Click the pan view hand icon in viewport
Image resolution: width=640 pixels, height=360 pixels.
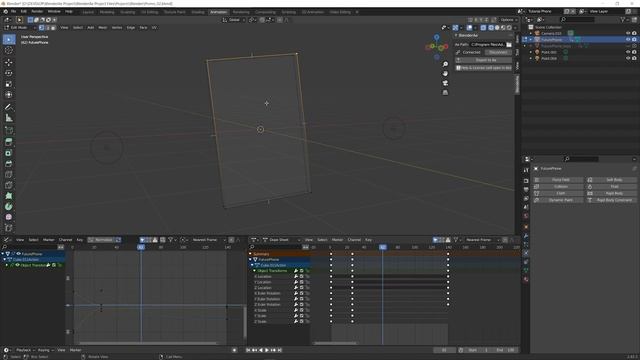point(445,73)
